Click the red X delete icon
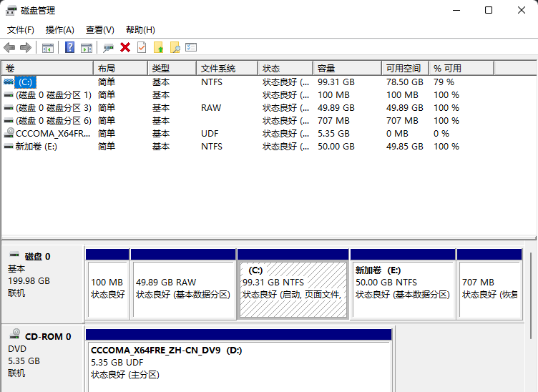Image resolution: width=538 pixels, height=392 pixels. [x=125, y=47]
